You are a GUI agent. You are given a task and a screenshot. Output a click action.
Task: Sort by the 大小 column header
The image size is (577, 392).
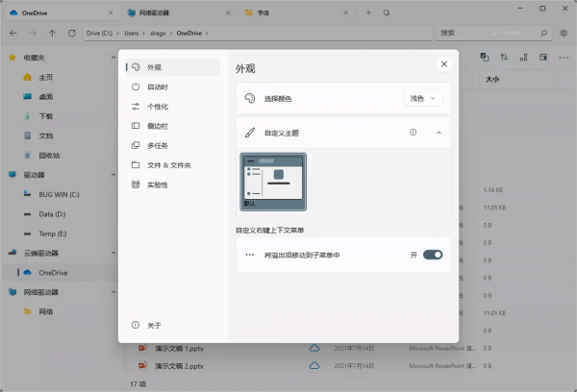click(492, 79)
